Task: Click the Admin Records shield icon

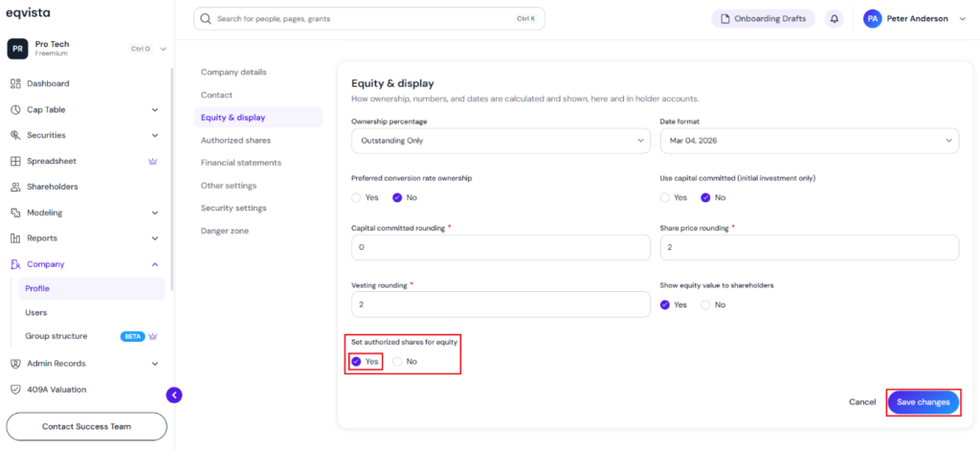Action: pos(16,364)
